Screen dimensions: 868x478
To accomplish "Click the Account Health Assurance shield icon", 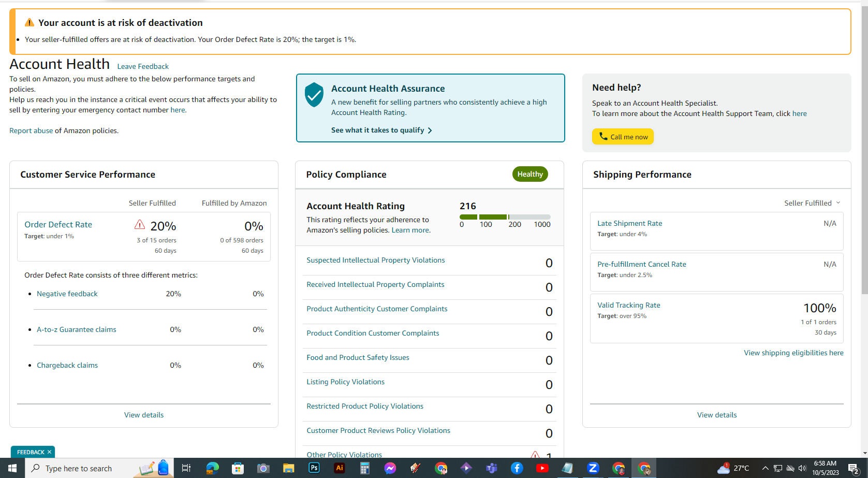I will [314, 95].
